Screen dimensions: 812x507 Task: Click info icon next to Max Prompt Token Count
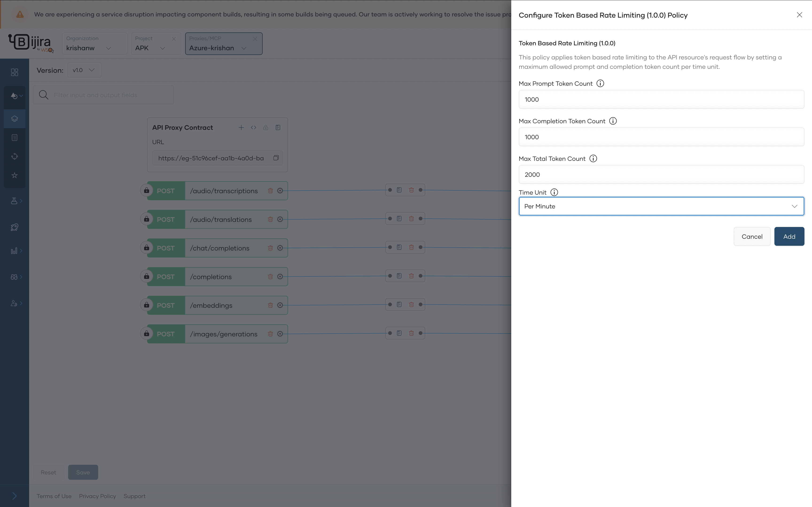pyautogui.click(x=600, y=84)
